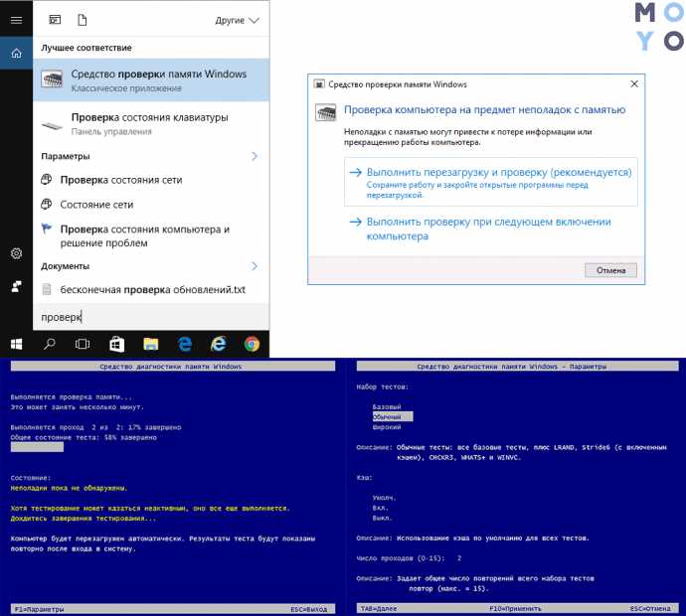Screen dimensions: 686x616
Task: Click taskbar search magnifier icon
Action: tap(49, 344)
